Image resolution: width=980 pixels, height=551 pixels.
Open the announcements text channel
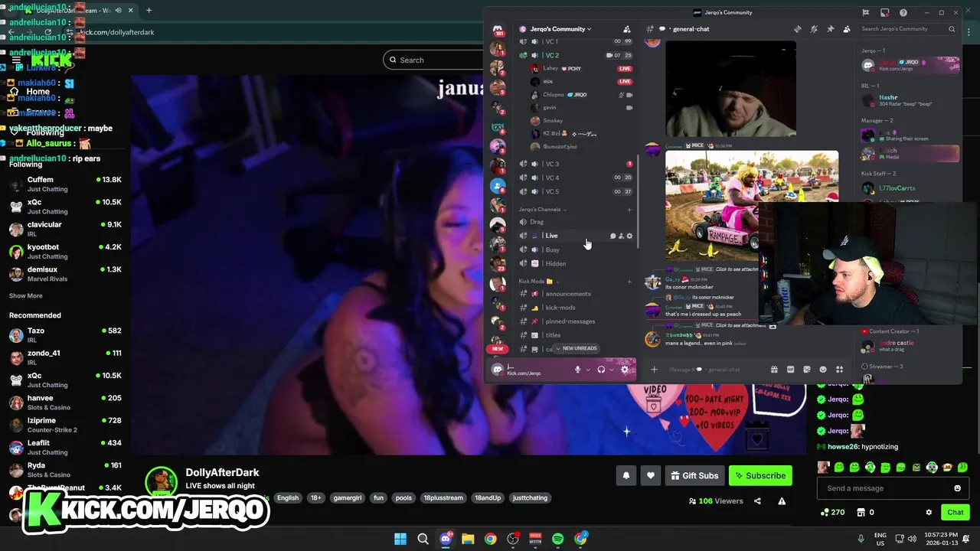click(576, 294)
